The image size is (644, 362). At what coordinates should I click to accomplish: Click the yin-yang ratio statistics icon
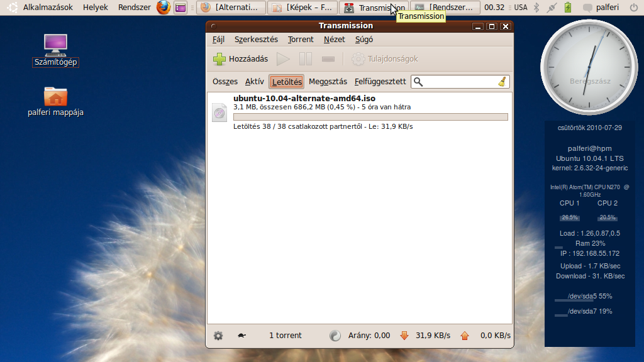coord(335,336)
